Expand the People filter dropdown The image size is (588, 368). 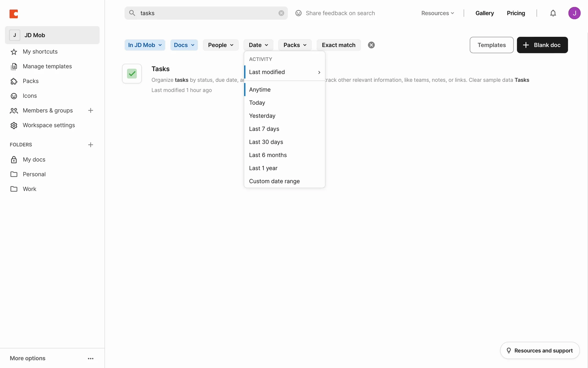click(x=221, y=45)
